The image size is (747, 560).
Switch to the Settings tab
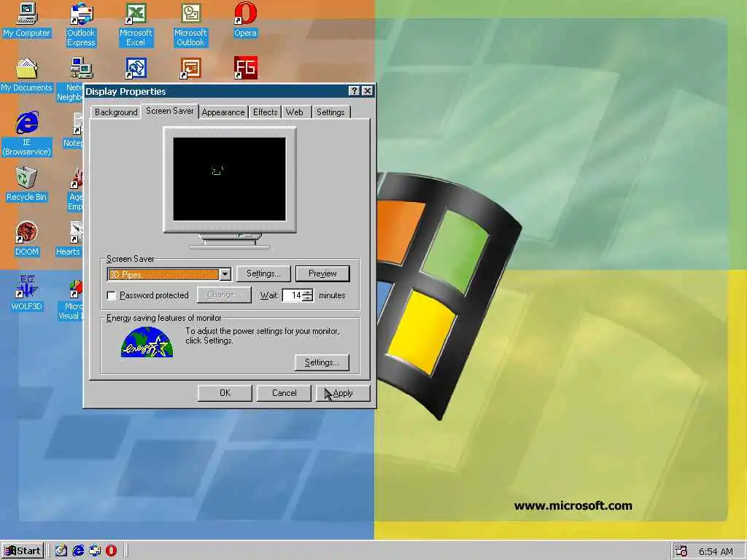tap(330, 112)
